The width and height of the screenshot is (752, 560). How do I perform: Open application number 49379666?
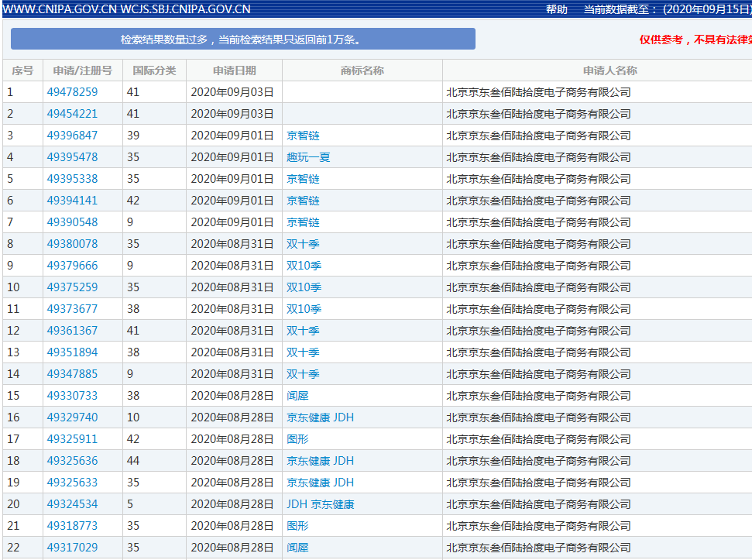point(73,266)
